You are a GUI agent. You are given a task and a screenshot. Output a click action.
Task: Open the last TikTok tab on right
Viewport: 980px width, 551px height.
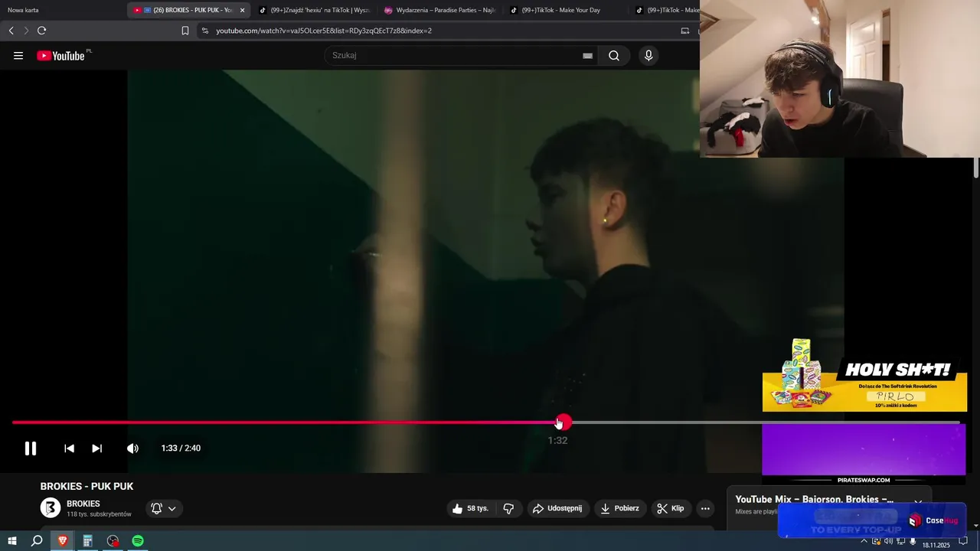click(666, 10)
